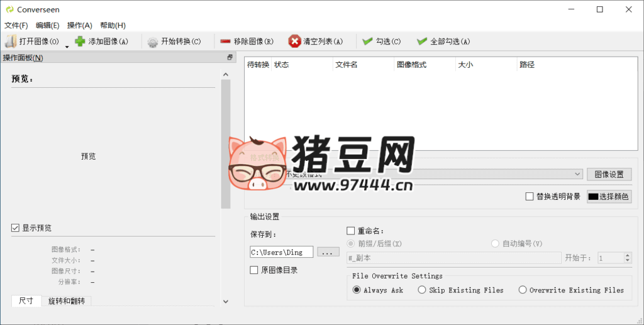Click the operation panel vertical scrollbar thumb
This screenshot has height=325, width=644.
[226, 144]
